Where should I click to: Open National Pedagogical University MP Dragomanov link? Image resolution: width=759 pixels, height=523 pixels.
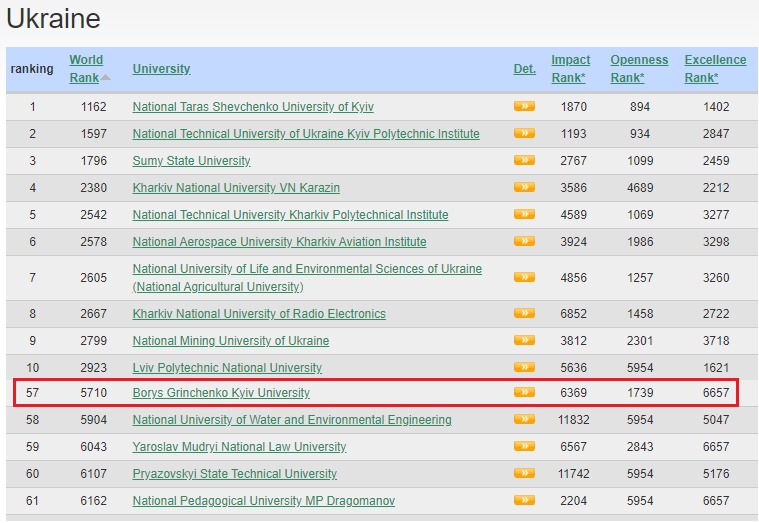(263, 501)
